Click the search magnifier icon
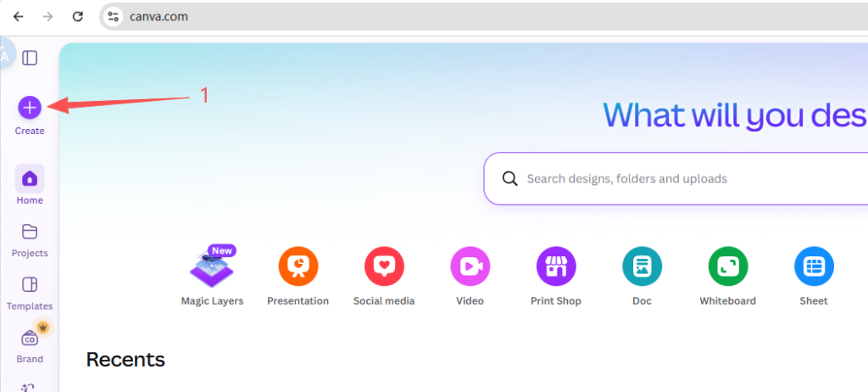Screen dimensions: 868x392 click(509, 178)
